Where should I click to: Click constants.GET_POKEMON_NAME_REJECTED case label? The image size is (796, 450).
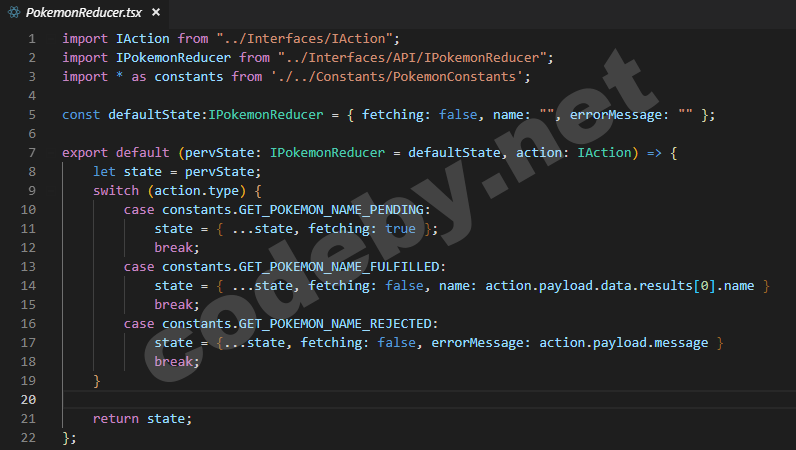tap(297, 324)
